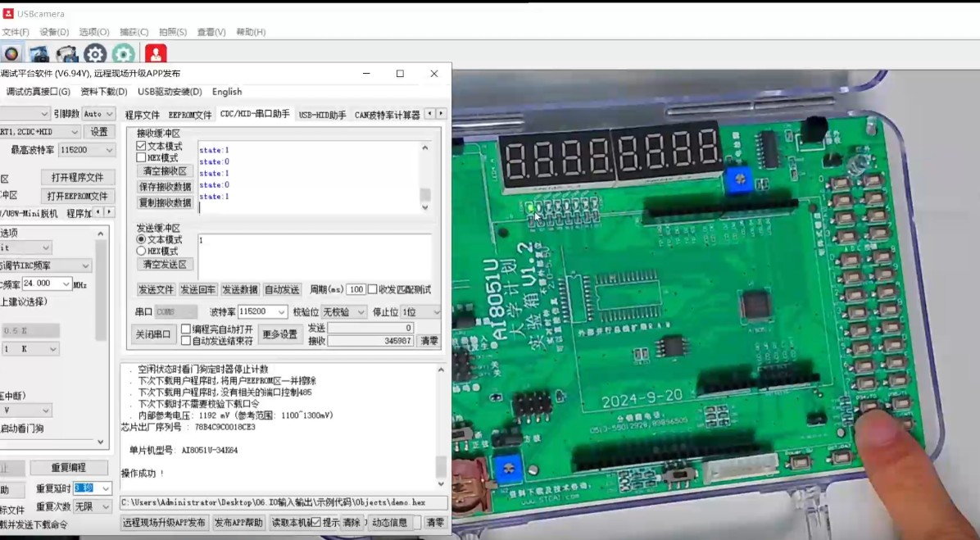Click the 打开程序文件 button
Image resolution: width=980 pixels, height=540 pixels.
78,177
